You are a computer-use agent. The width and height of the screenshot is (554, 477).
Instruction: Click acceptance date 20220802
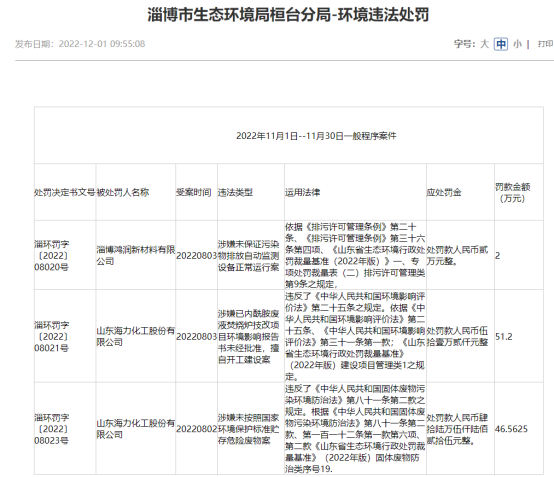196,429
